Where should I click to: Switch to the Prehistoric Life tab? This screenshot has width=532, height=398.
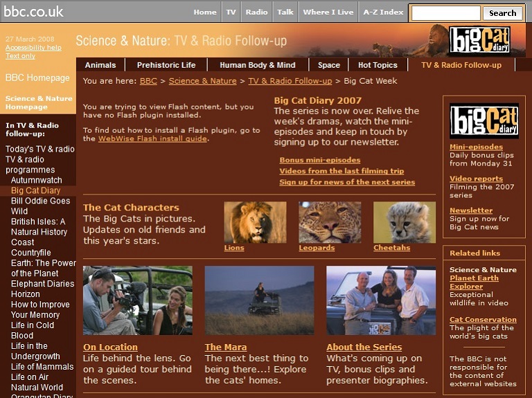tap(166, 65)
